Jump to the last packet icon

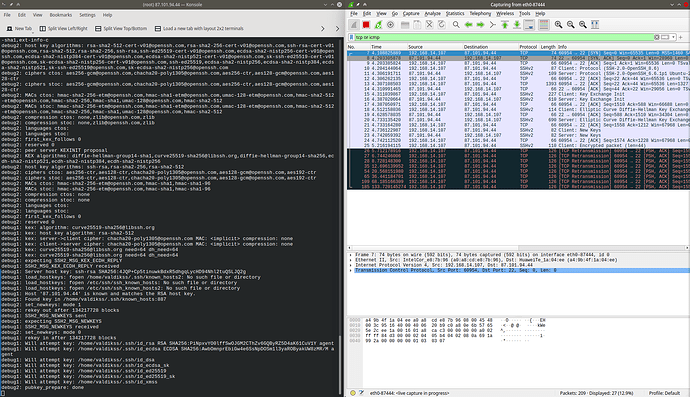[517, 25]
